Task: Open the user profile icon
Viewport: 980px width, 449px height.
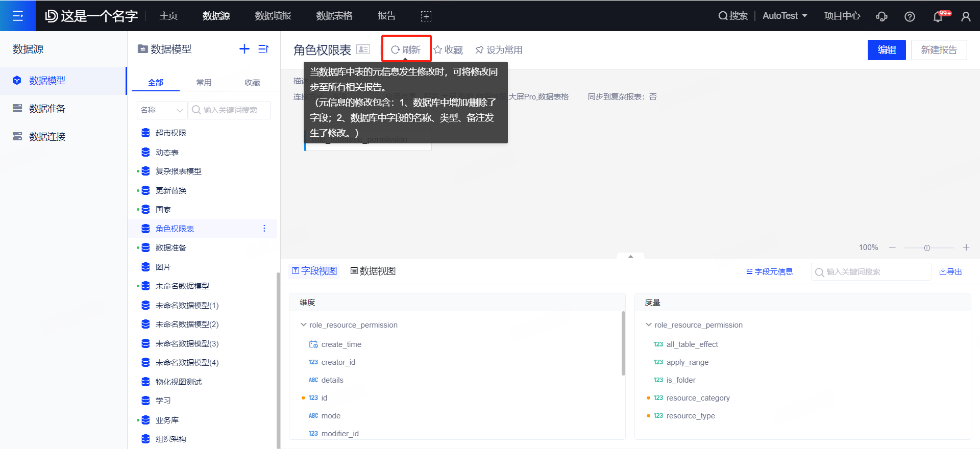Action: tap(966, 16)
